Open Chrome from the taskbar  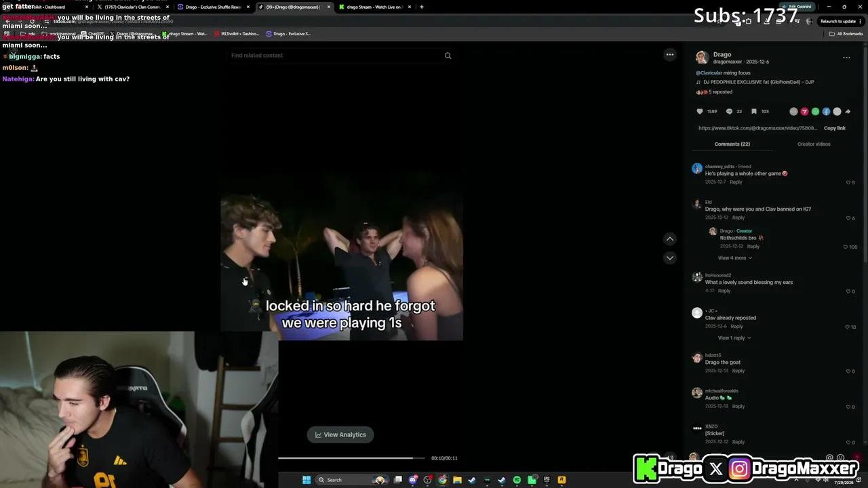coord(443,480)
